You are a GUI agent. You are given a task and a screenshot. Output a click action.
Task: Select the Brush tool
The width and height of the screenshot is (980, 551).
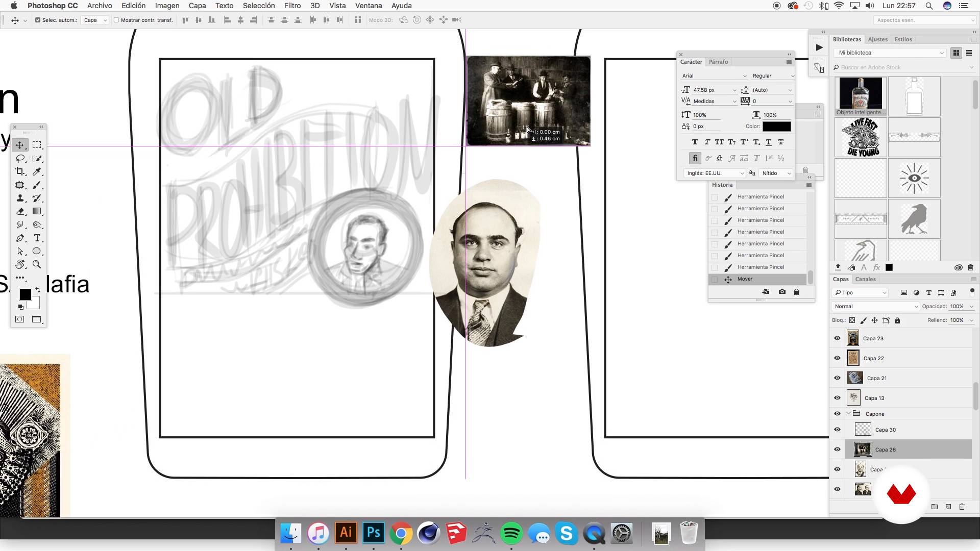37,185
